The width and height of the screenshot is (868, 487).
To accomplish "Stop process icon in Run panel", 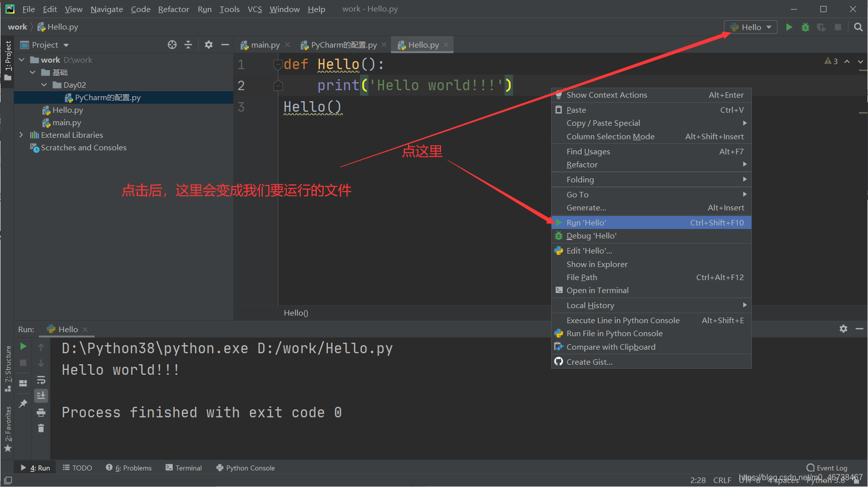I will coord(23,362).
